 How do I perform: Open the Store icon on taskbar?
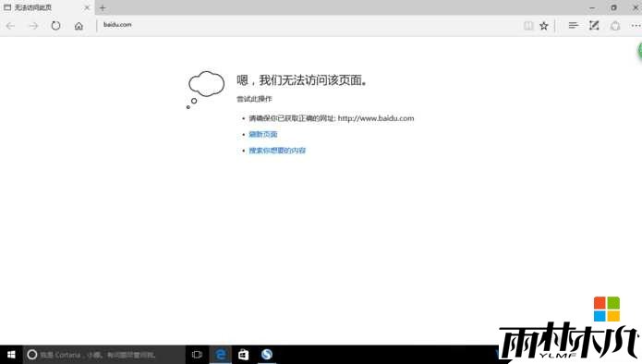[x=244, y=355]
